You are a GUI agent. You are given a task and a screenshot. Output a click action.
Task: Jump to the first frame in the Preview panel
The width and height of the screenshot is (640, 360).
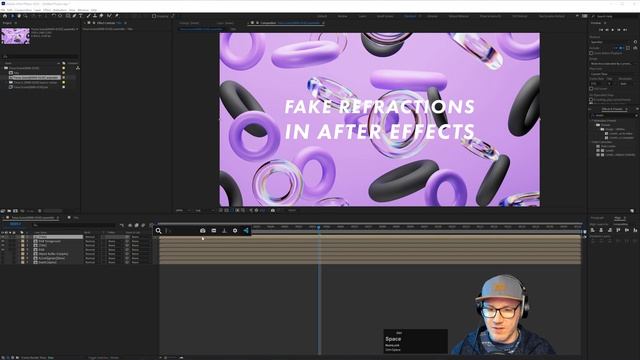click(x=601, y=30)
